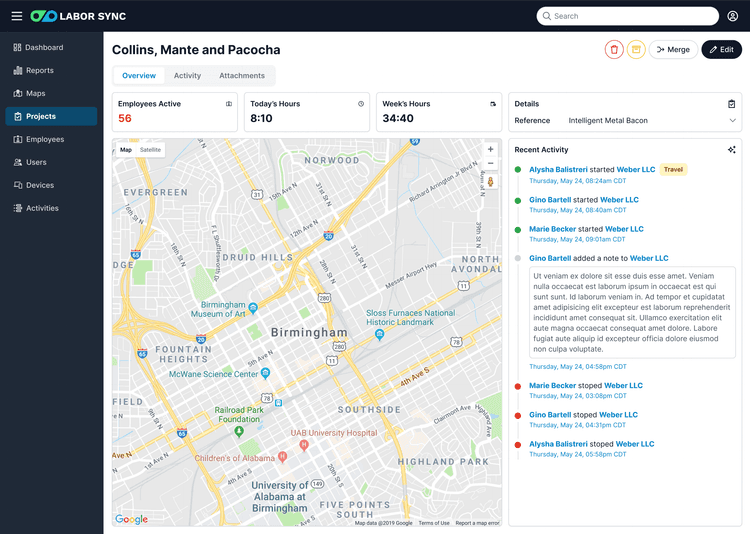Screen dimensions: 750x534
Task: Click the Edit button
Action: pyautogui.click(x=721, y=49)
